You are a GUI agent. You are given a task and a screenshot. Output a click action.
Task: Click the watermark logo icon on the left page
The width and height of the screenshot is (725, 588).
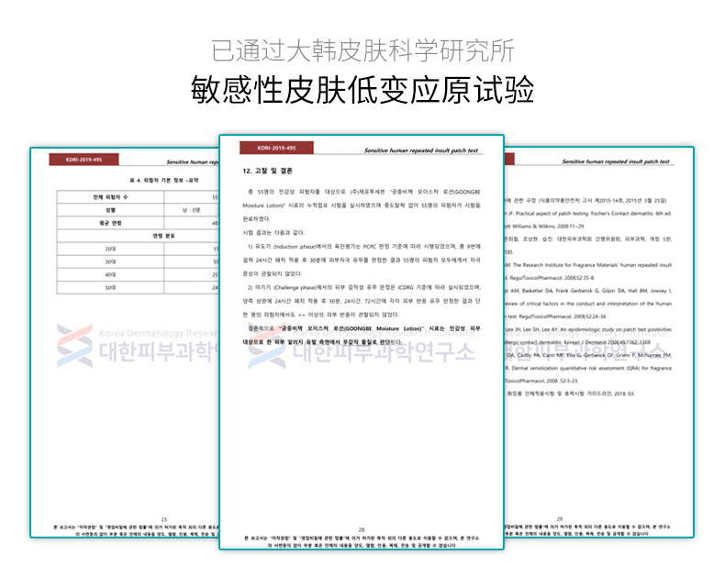point(74,345)
